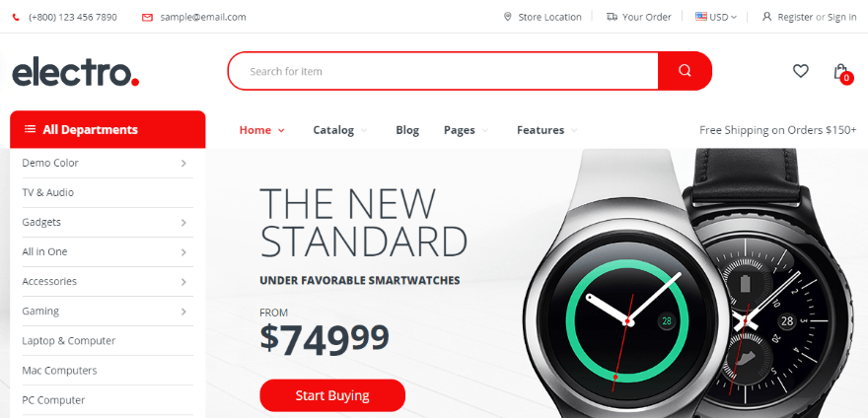Screen dimensions: 868x418
Task: Click the Start Buying button
Action: 332,395
